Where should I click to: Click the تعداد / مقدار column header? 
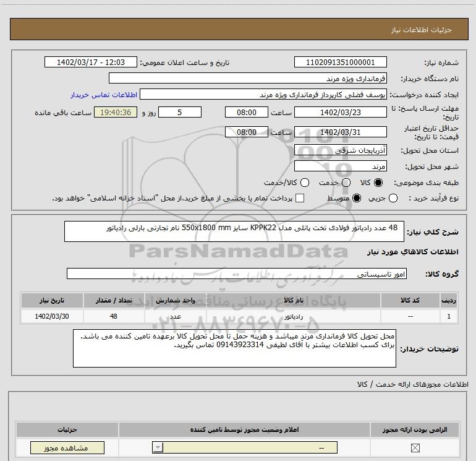[114, 300]
